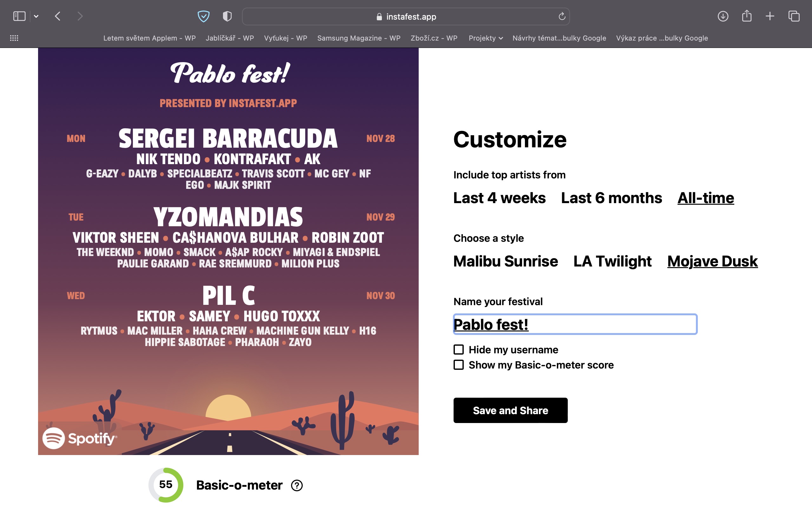This screenshot has width=812, height=507.
Task: Open the favorites grid icon
Action: click(14, 38)
